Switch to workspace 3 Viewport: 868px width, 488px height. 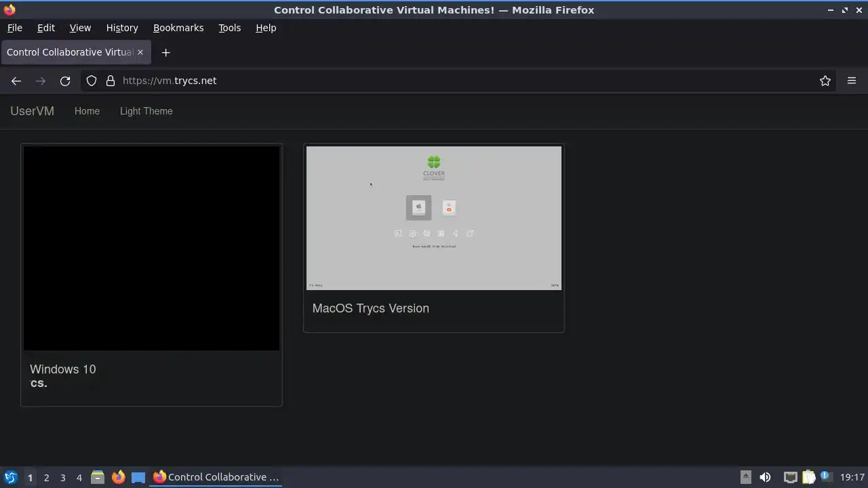pos(62,477)
